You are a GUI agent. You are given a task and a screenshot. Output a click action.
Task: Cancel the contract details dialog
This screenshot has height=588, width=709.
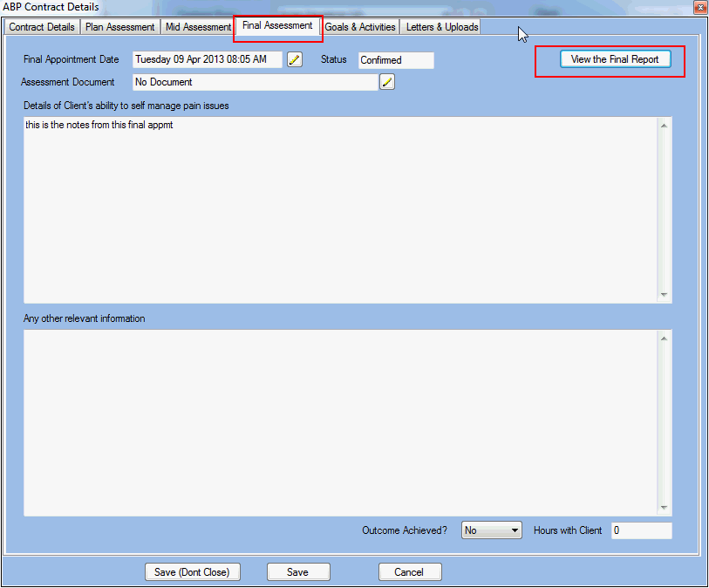click(x=409, y=572)
